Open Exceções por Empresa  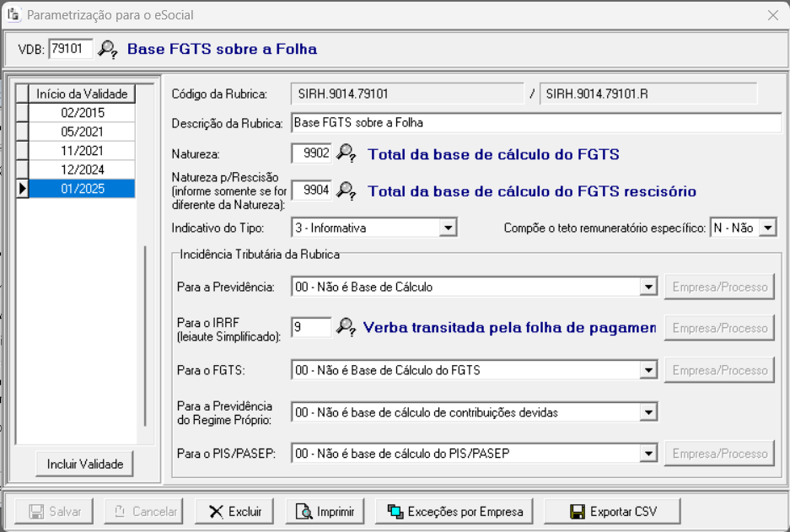pyautogui.click(x=455, y=511)
